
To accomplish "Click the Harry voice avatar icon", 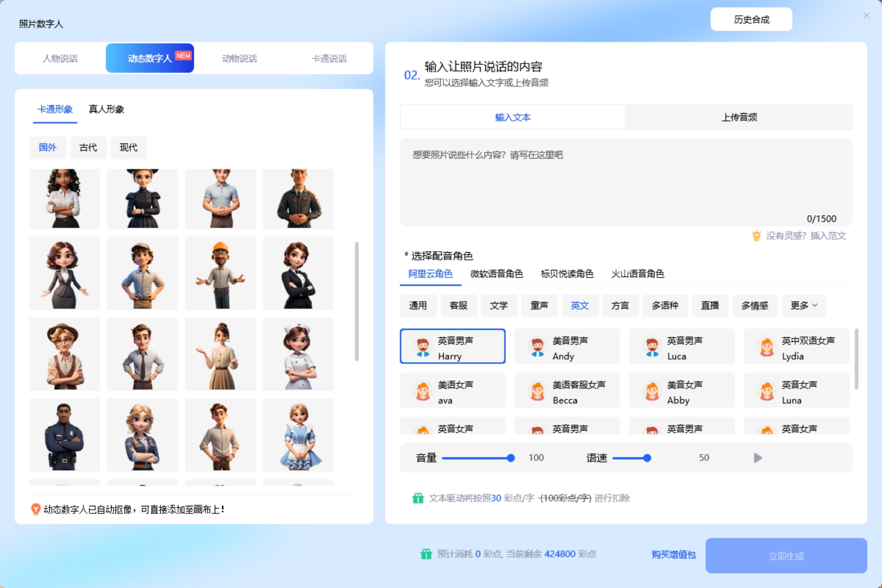I will coord(423,347).
